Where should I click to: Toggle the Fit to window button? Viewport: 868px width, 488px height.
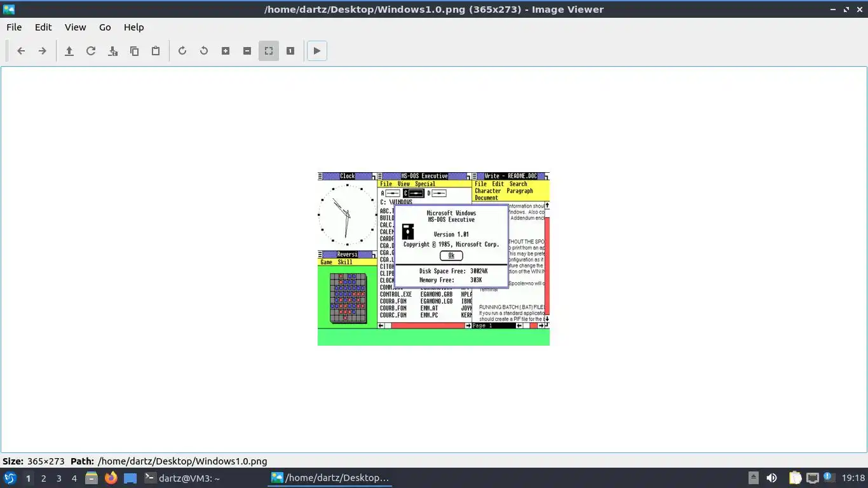click(269, 51)
